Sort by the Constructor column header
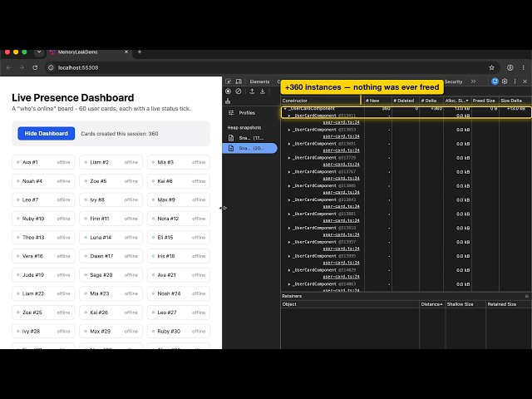 [321, 101]
